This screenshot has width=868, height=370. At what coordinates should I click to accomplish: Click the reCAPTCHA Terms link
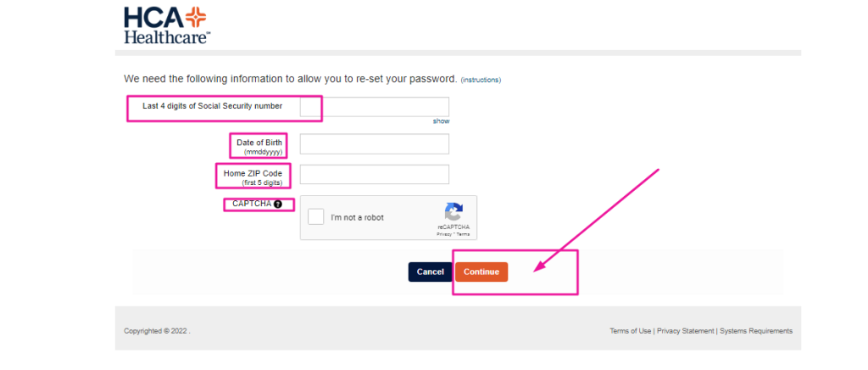[x=463, y=235]
